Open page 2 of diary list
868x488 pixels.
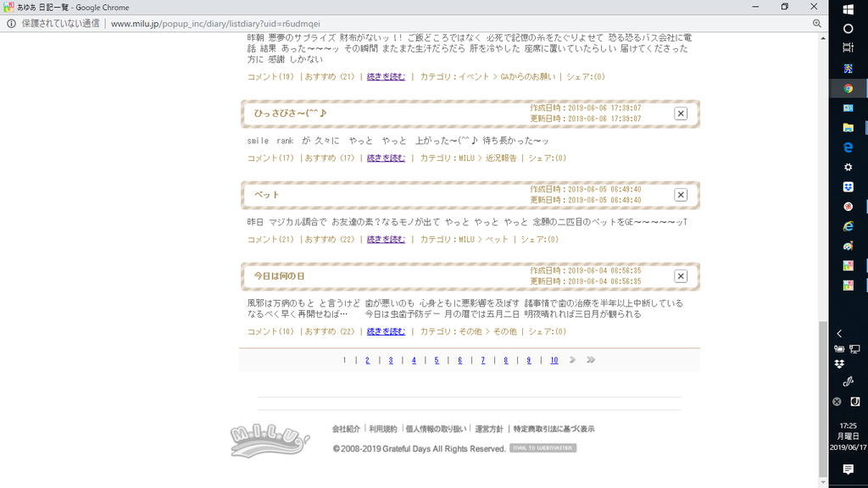(x=367, y=360)
